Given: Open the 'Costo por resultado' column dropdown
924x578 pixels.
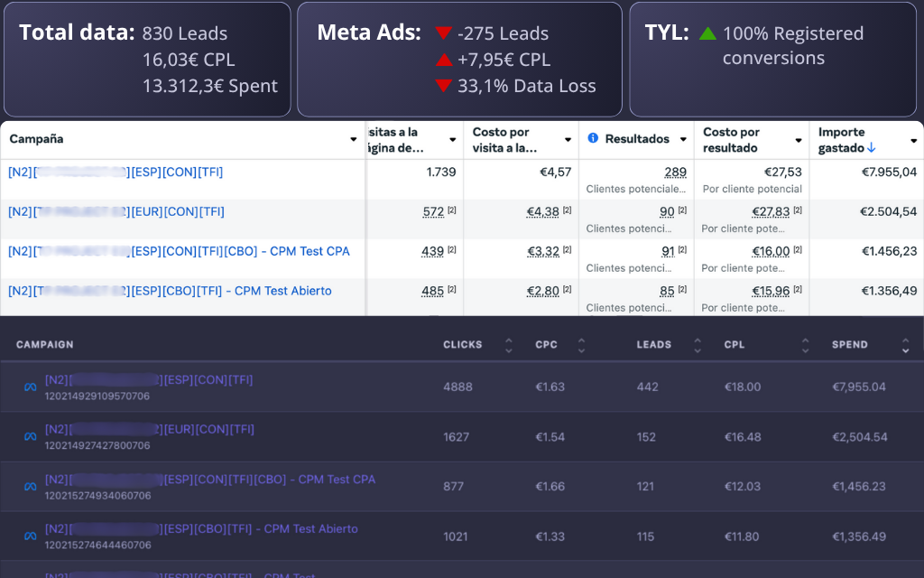Looking at the screenshot, I should (x=799, y=140).
